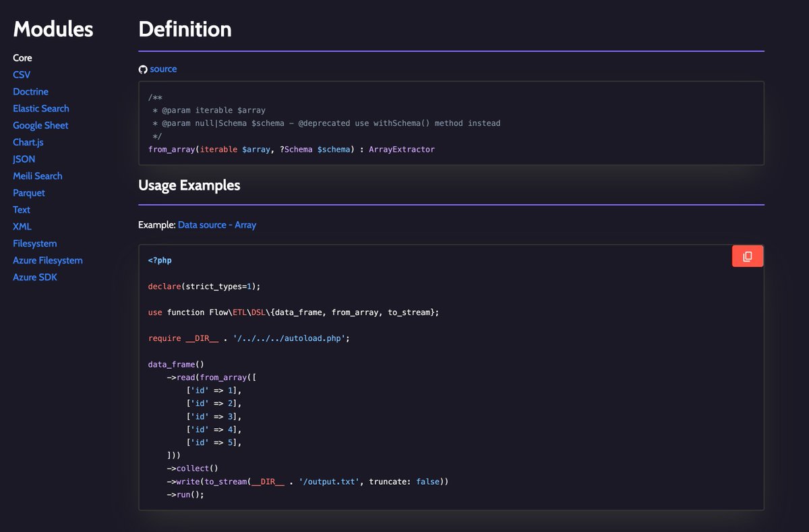Image resolution: width=809 pixels, height=532 pixels.
Task: Go to the Meili Search module
Action: pyautogui.click(x=38, y=176)
